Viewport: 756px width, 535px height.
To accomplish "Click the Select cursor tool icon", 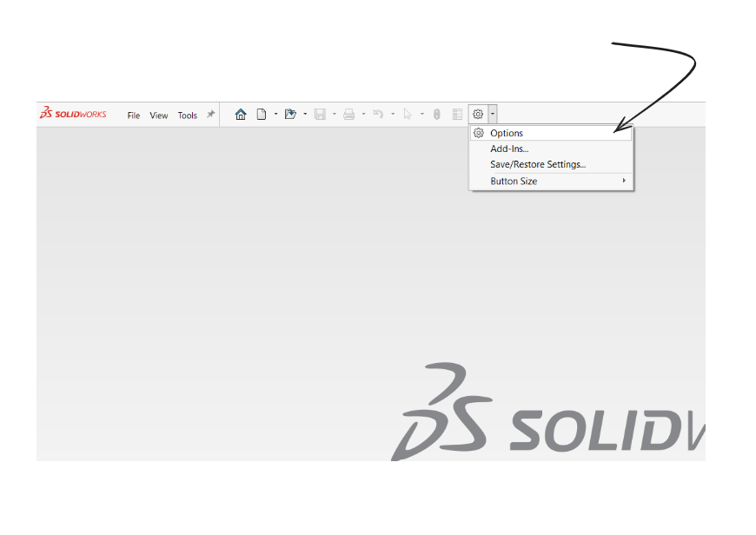I will point(408,115).
